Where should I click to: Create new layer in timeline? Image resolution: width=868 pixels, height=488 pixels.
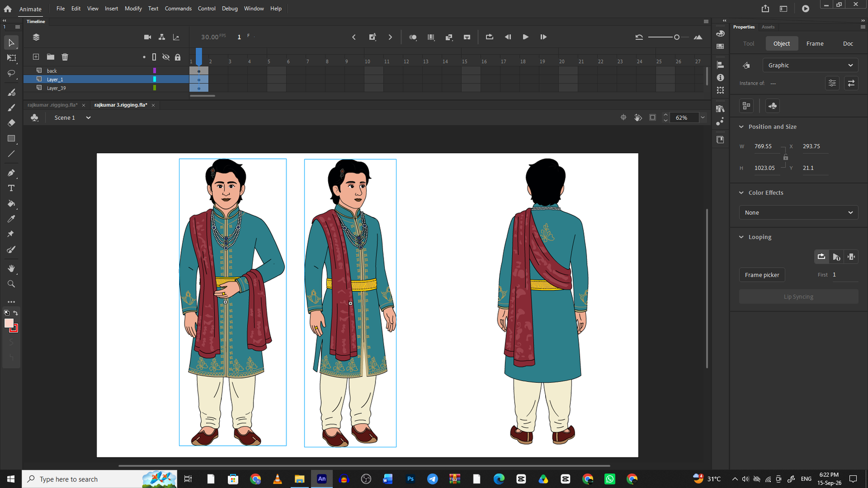(x=36, y=57)
